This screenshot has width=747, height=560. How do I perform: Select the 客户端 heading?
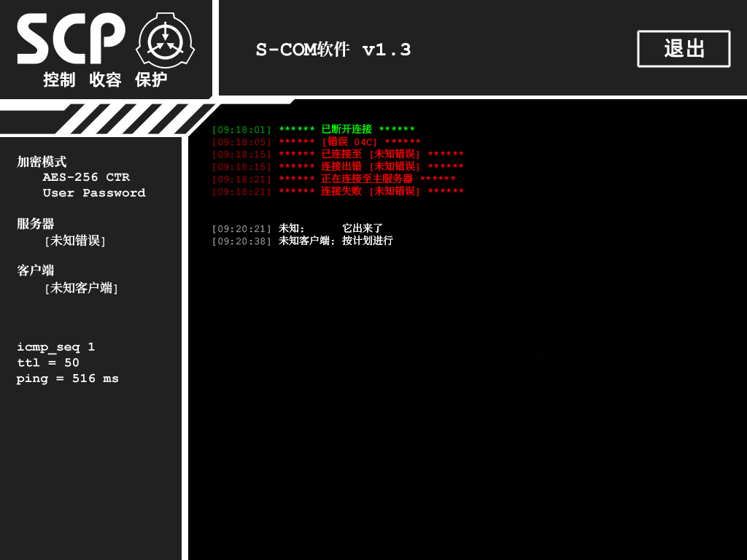click(36, 271)
